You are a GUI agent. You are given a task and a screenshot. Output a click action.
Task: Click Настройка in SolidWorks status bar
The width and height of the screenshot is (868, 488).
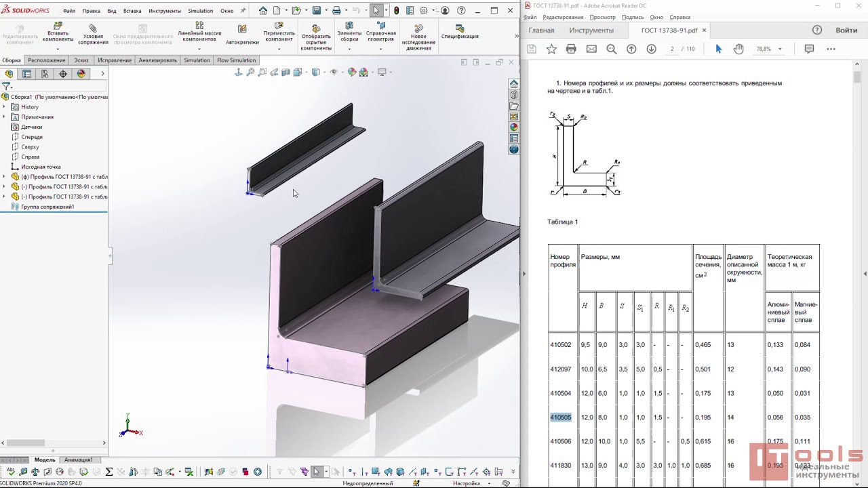[467, 483]
